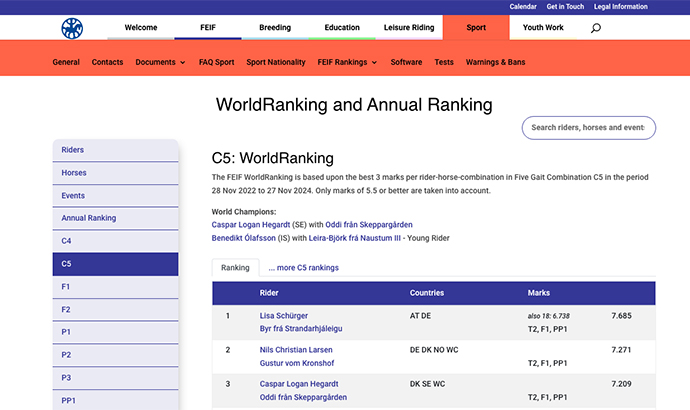
Task: Open the more C5 rankings tab
Action: tap(303, 268)
